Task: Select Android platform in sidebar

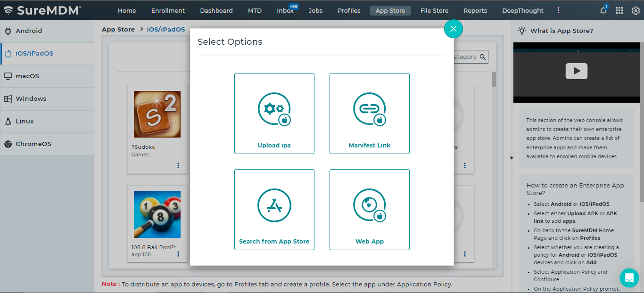Action: (x=47, y=31)
